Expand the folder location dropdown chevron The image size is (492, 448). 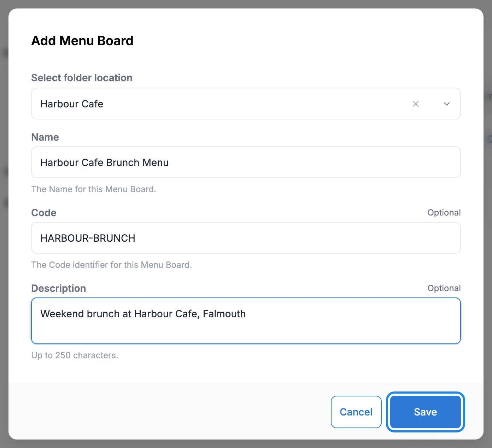(447, 104)
